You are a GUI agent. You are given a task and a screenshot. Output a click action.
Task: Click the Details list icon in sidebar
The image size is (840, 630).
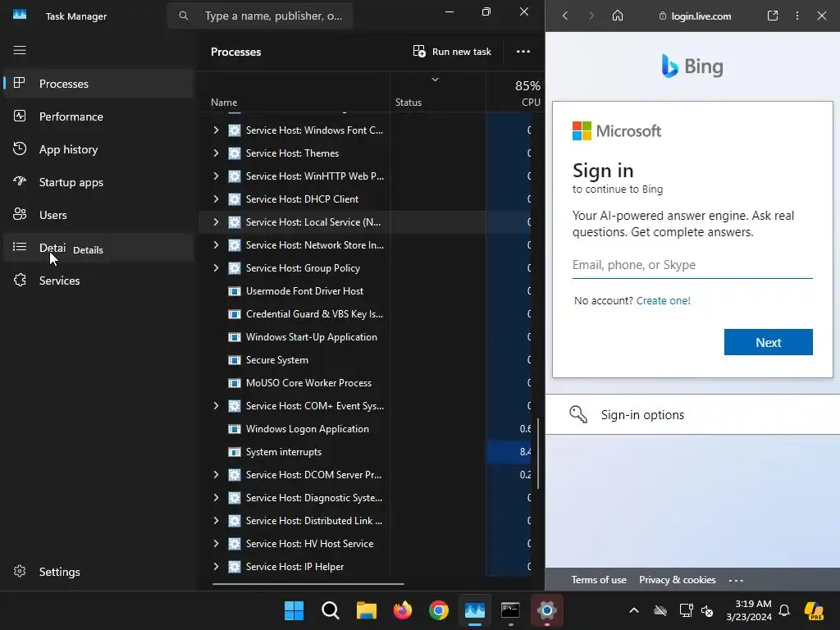click(20, 247)
